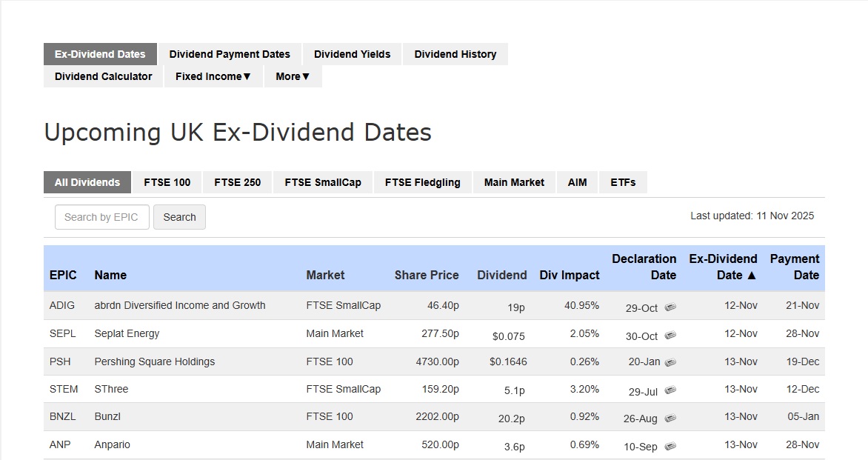Click the Search by EPIC input field
The image size is (868, 460).
[101, 217]
